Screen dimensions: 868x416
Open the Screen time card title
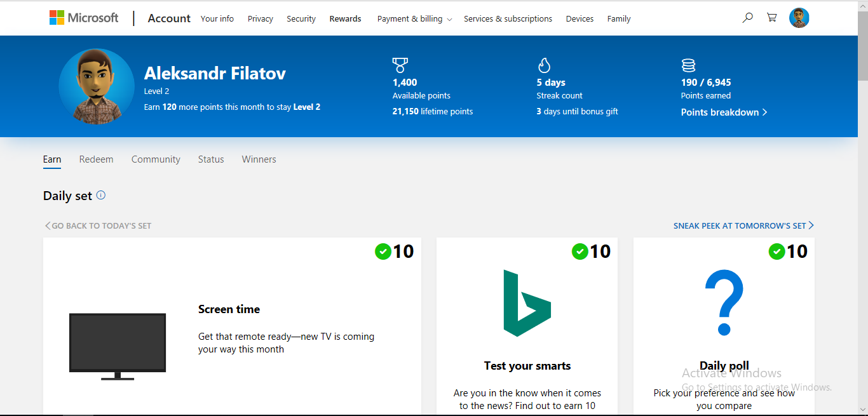[229, 309]
